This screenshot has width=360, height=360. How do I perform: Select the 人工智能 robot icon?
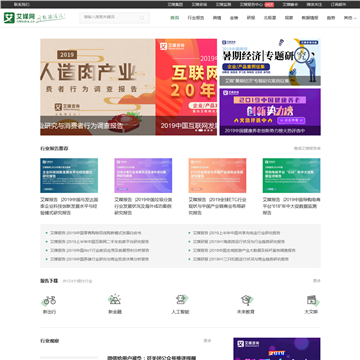click(180, 299)
